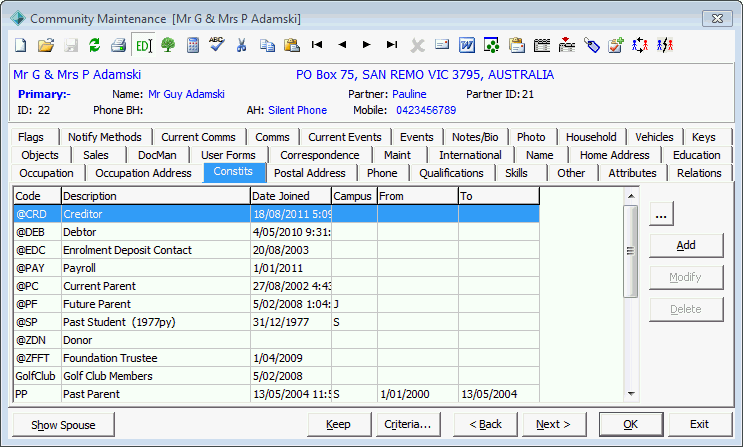Create a new record with the blank page icon
This screenshot has height=447, width=743.
click(21, 45)
